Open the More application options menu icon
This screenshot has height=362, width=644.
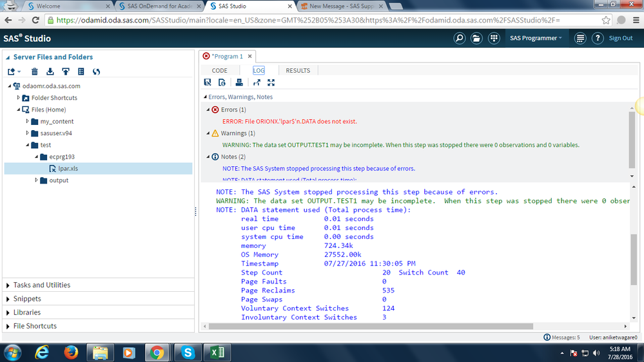click(580, 38)
